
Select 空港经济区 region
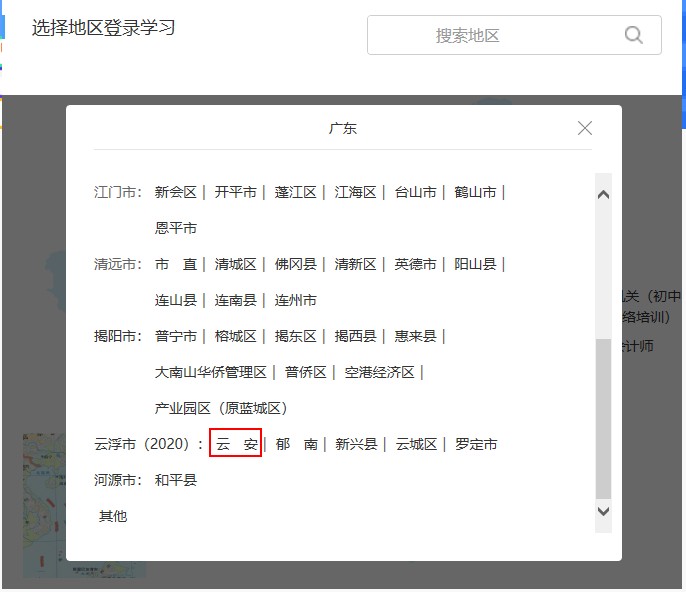379,372
